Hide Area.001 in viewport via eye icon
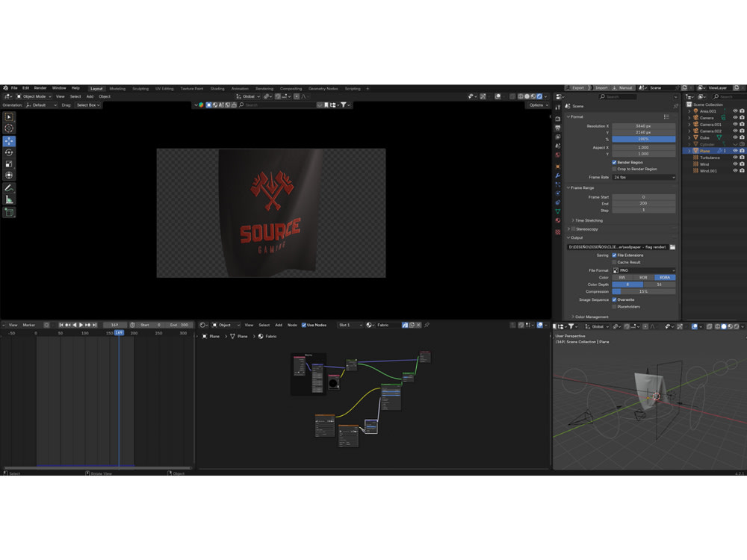The width and height of the screenshot is (747, 560). 735,111
